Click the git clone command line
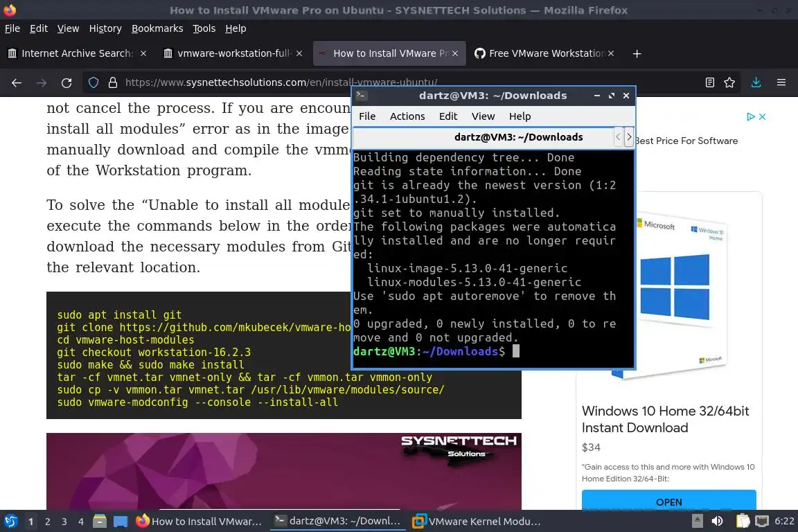Viewport: 798px width, 532px height. pos(204,328)
